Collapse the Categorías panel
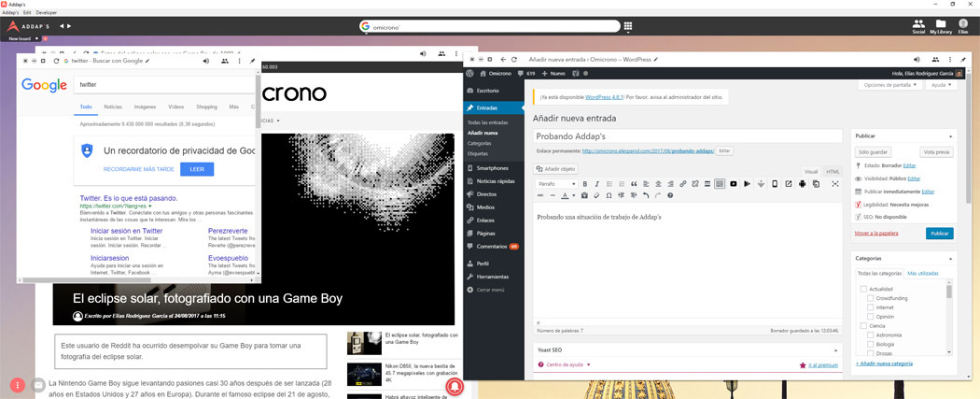 click(950, 258)
